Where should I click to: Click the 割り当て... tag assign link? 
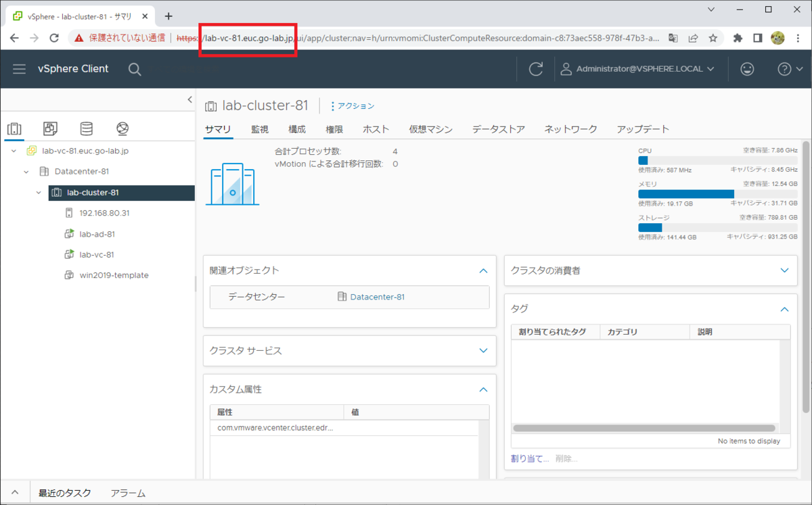(x=531, y=458)
